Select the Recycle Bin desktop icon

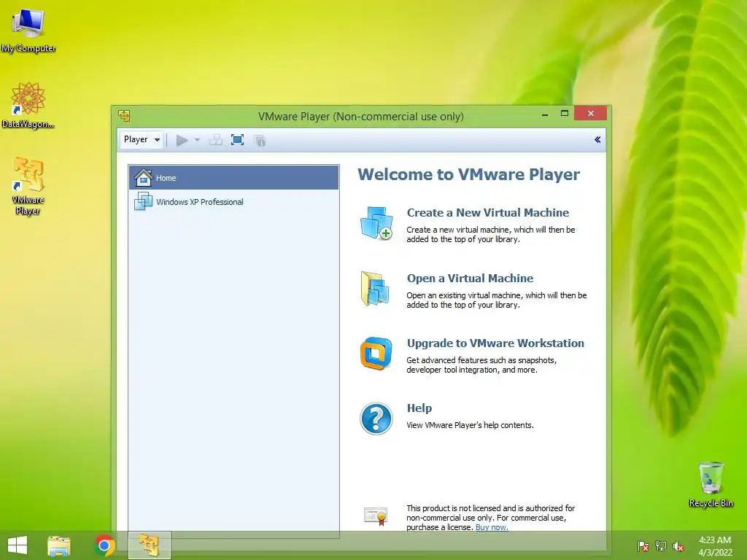point(711,484)
